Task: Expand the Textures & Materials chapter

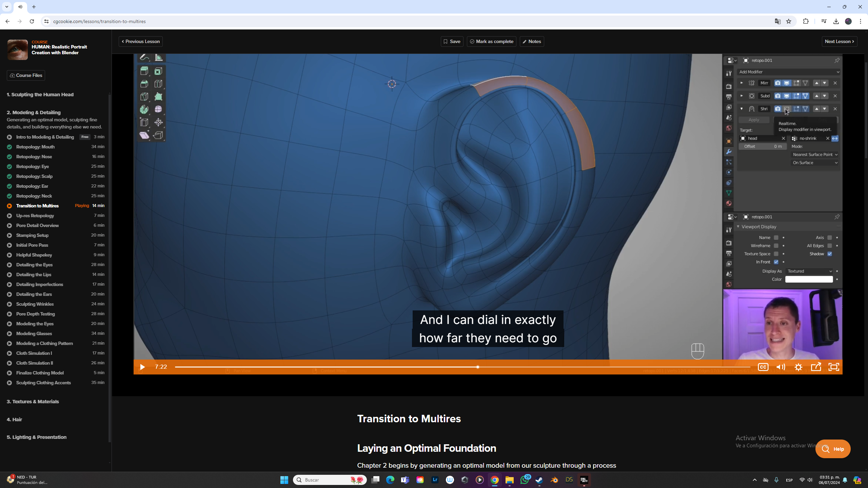Action: [x=33, y=402]
